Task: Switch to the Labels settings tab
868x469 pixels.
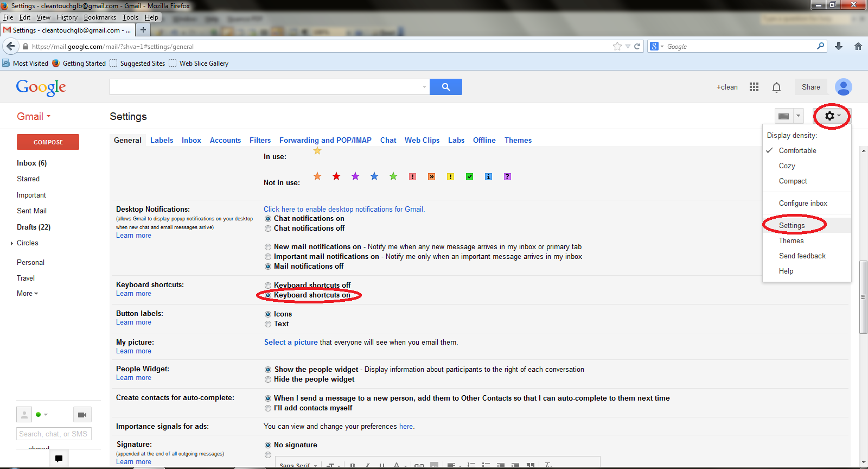Action: (162, 140)
